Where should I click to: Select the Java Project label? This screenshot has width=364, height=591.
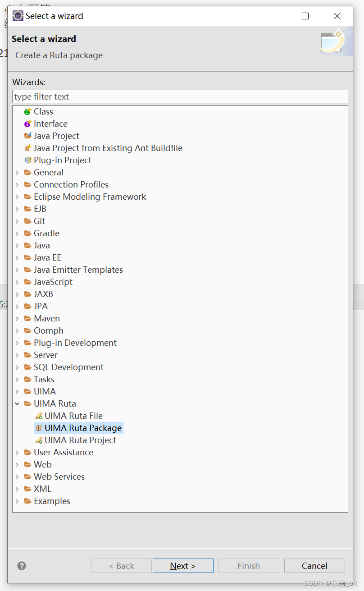pyautogui.click(x=56, y=136)
